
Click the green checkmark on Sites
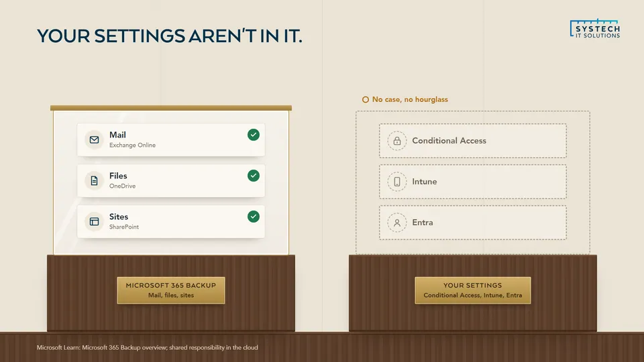click(254, 217)
